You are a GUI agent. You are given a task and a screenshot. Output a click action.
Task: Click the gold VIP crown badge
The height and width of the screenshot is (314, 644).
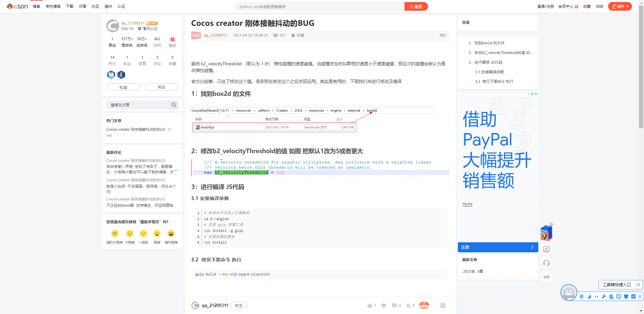152,23
